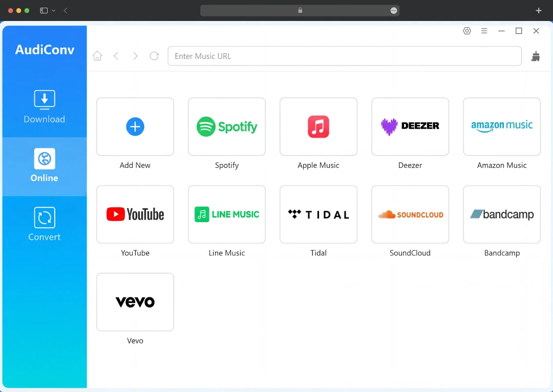Open the SoundCloud tile
The height and width of the screenshot is (392, 553).
click(x=410, y=214)
